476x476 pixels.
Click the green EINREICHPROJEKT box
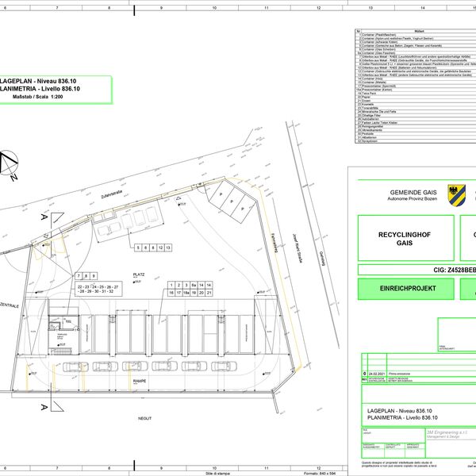[406, 289]
